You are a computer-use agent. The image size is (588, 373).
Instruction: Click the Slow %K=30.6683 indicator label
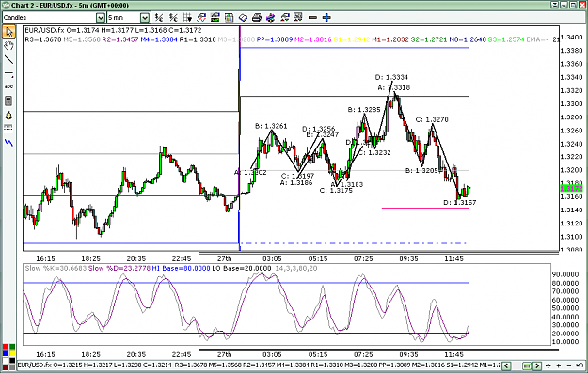pos(56,268)
